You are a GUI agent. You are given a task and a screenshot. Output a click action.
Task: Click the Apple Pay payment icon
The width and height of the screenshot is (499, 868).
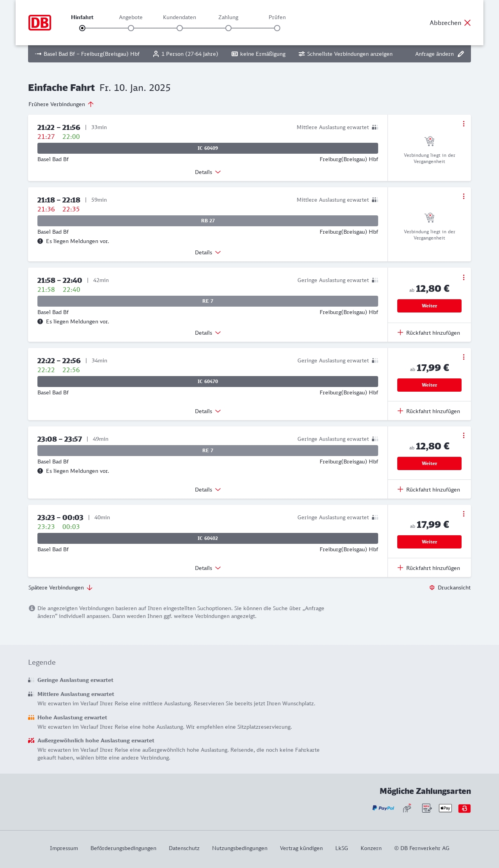[445, 808]
